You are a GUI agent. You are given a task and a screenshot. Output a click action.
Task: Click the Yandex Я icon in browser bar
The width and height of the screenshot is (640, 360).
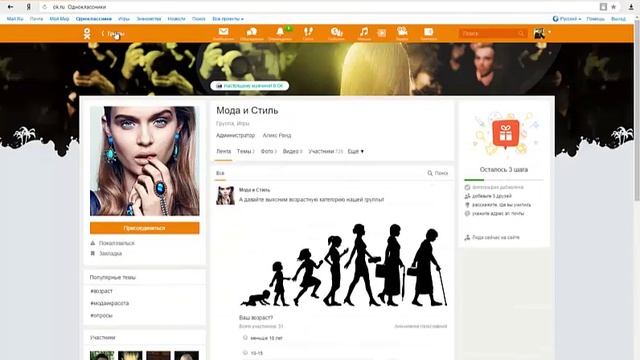tap(29, 7)
